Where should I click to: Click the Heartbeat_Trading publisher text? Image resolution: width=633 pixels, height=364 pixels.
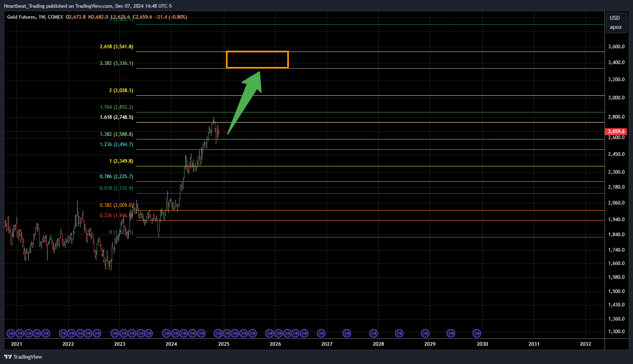(24, 6)
